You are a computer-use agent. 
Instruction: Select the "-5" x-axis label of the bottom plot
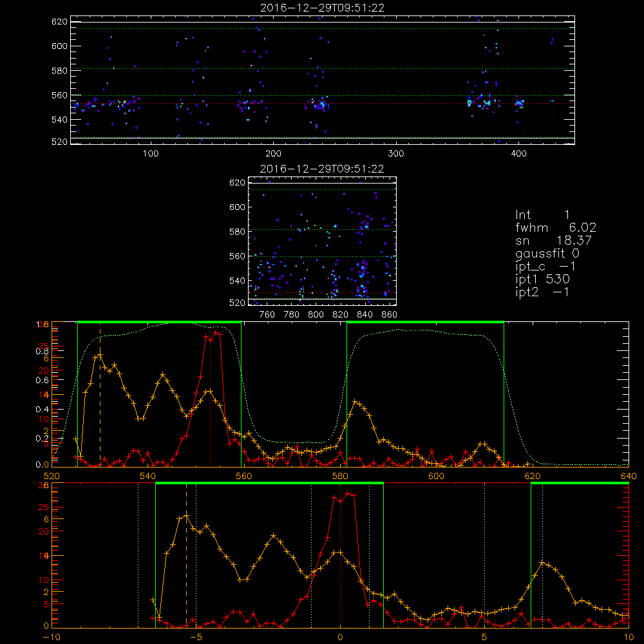(x=197, y=637)
